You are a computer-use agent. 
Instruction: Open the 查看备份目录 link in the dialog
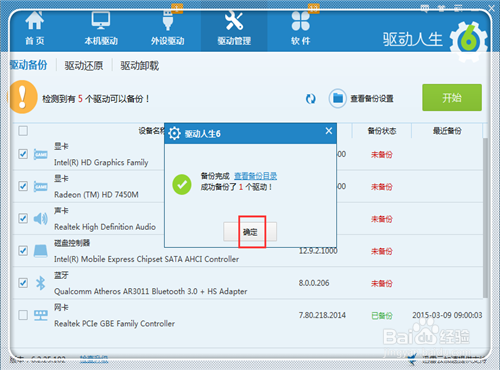point(255,176)
